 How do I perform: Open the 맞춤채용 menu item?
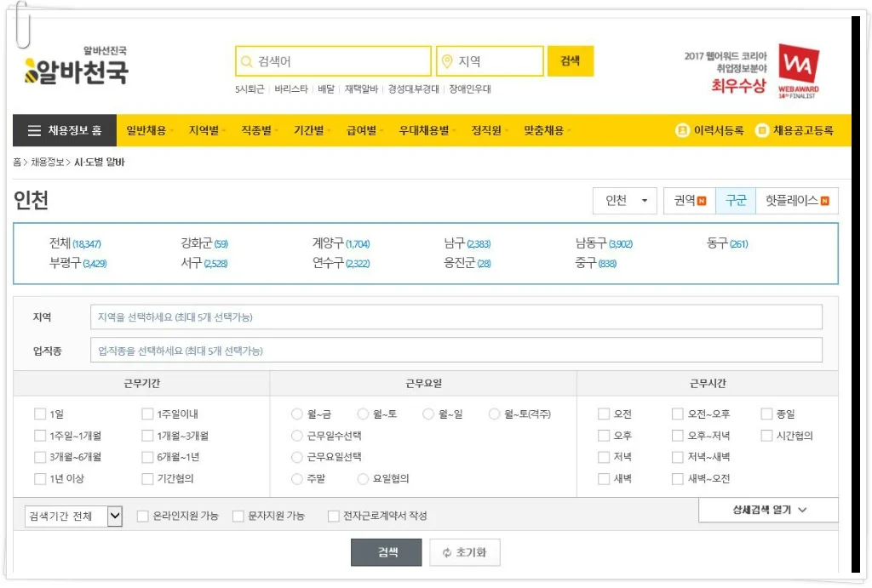click(x=547, y=130)
